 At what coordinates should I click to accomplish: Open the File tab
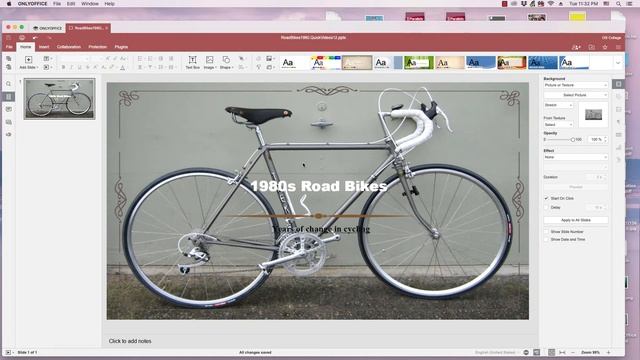[x=9, y=47]
